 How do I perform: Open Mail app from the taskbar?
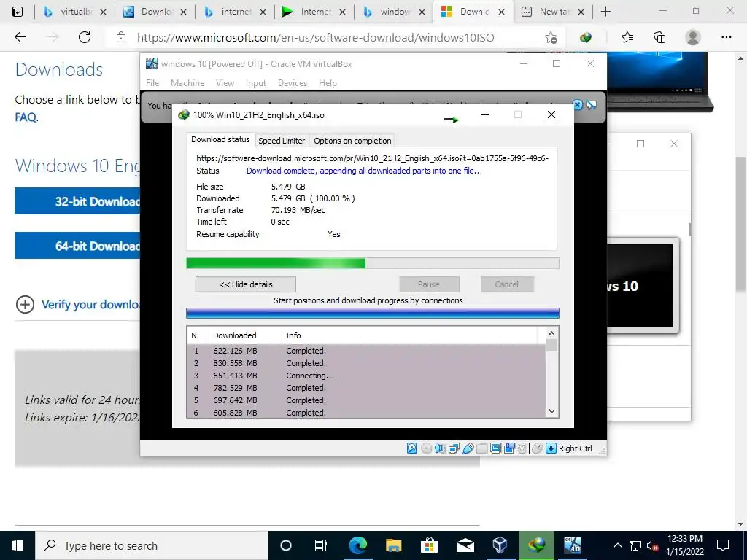pos(465,545)
